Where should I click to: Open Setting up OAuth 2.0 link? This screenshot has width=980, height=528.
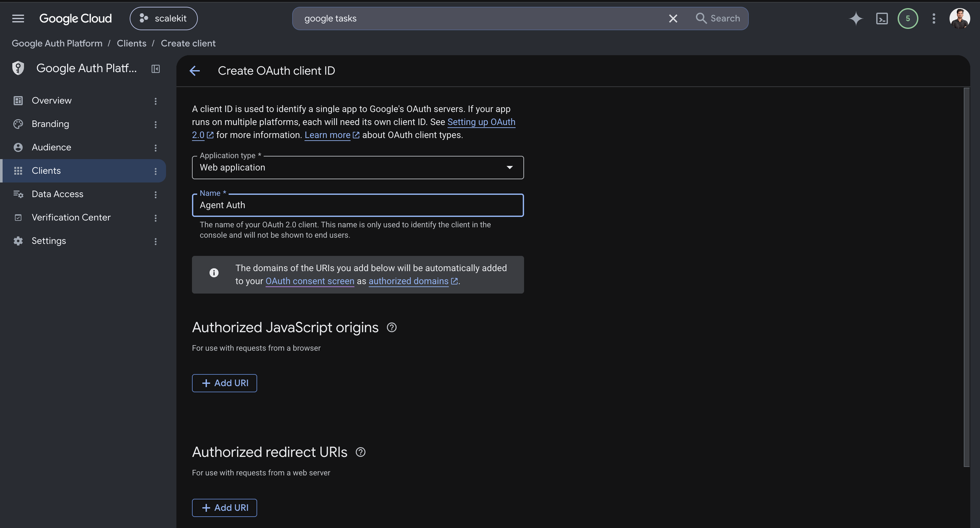click(x=481, y=122)
